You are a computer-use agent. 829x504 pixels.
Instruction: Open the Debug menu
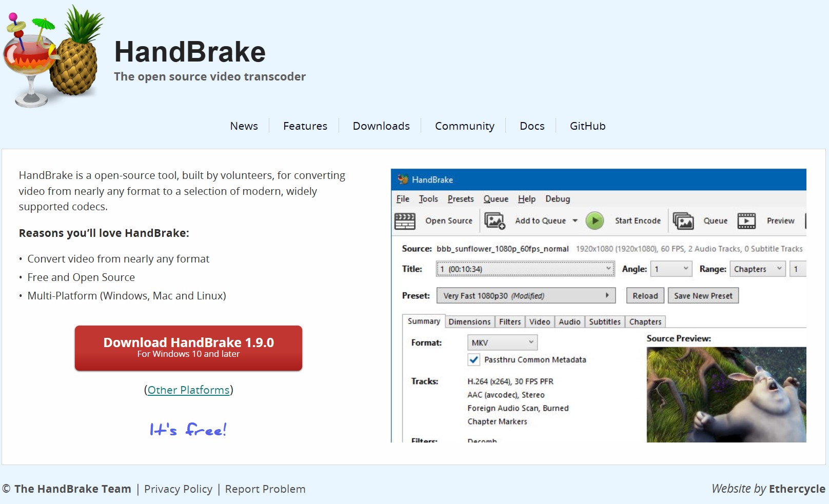pos(558,199)
